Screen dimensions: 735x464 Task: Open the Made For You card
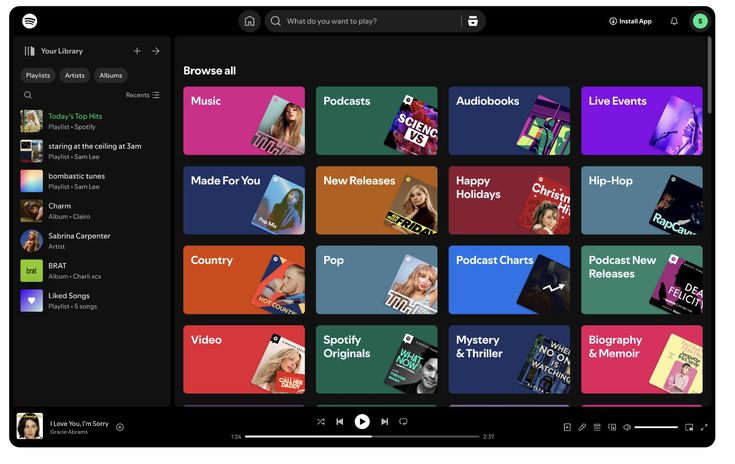[x=244, y=200]
